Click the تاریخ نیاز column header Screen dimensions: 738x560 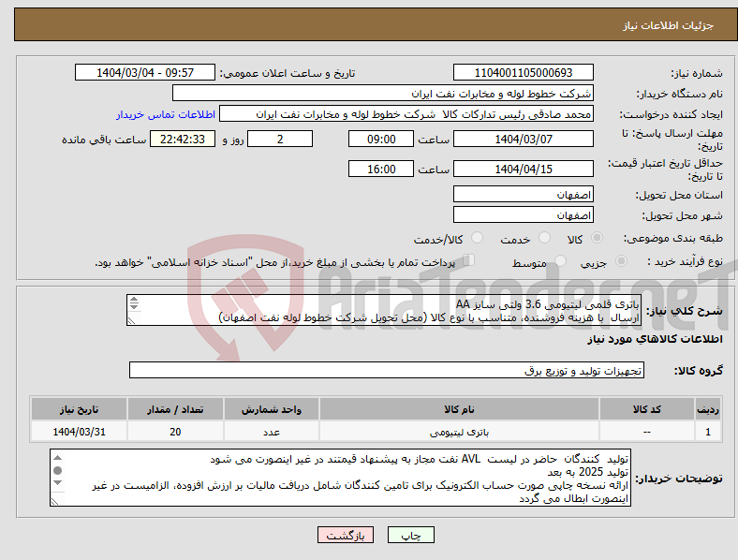coord(79,409)
